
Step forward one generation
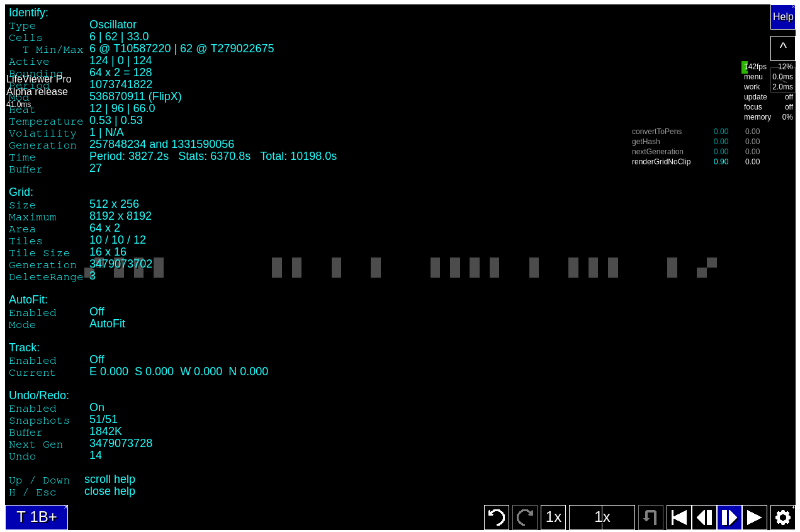point(730,518)
